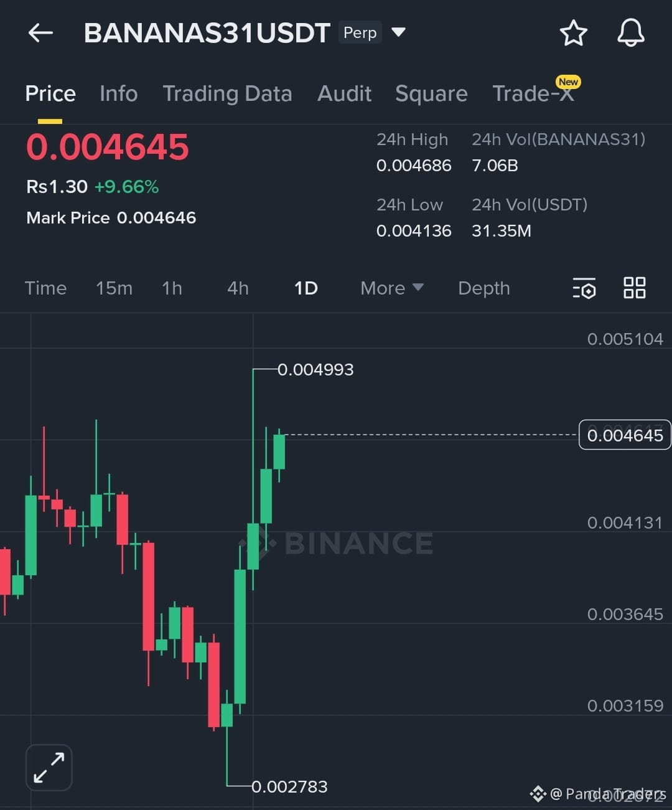This screenshot has width=672, height=810.
Task: Open the trading pair selector dropdown arrow
Action: point(398,32)
